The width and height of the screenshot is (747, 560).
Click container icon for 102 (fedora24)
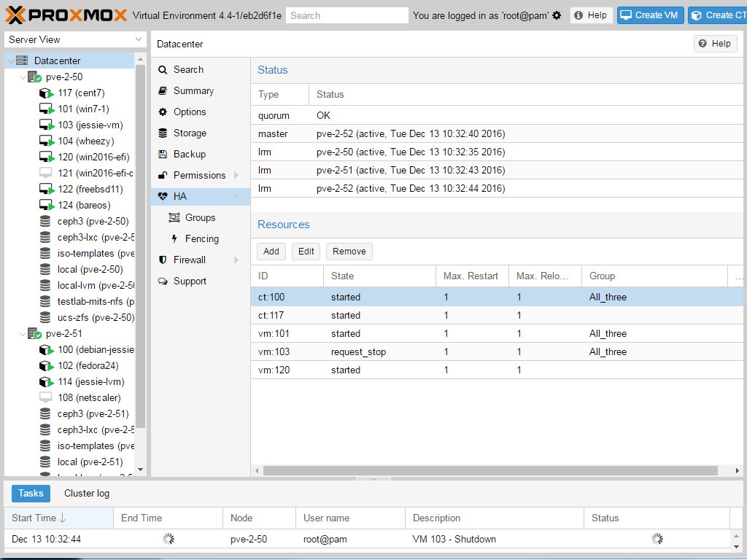46,366
